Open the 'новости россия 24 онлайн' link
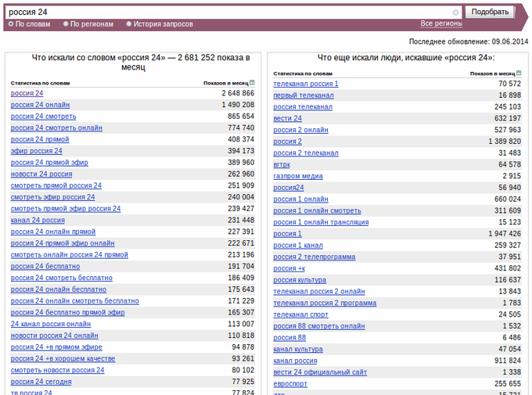 click(x=54, y=336)
